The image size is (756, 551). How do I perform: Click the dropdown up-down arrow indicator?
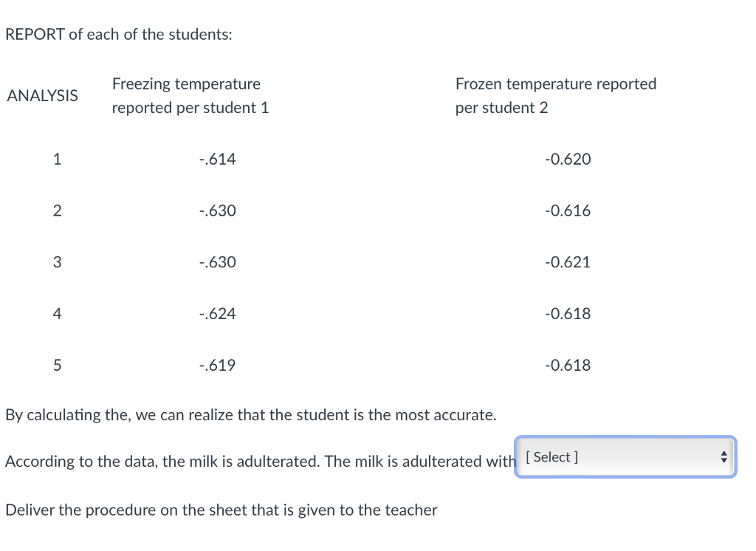coord(724,457)
